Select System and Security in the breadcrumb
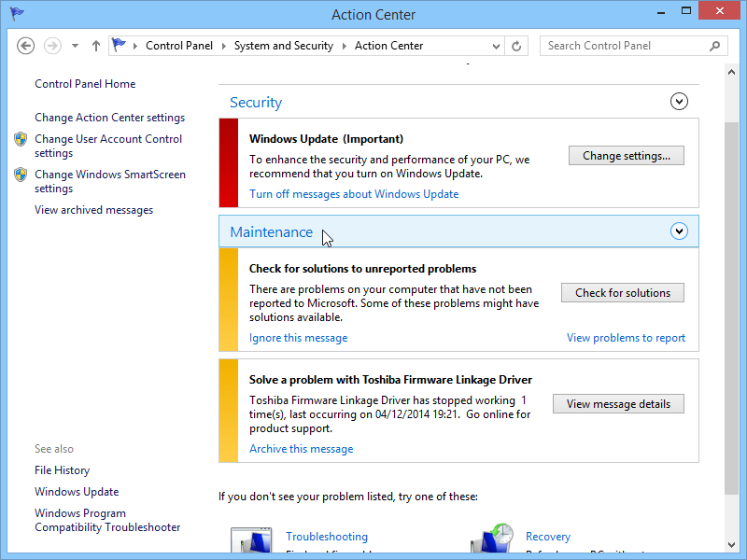The image size is (747, 560). 284,46
